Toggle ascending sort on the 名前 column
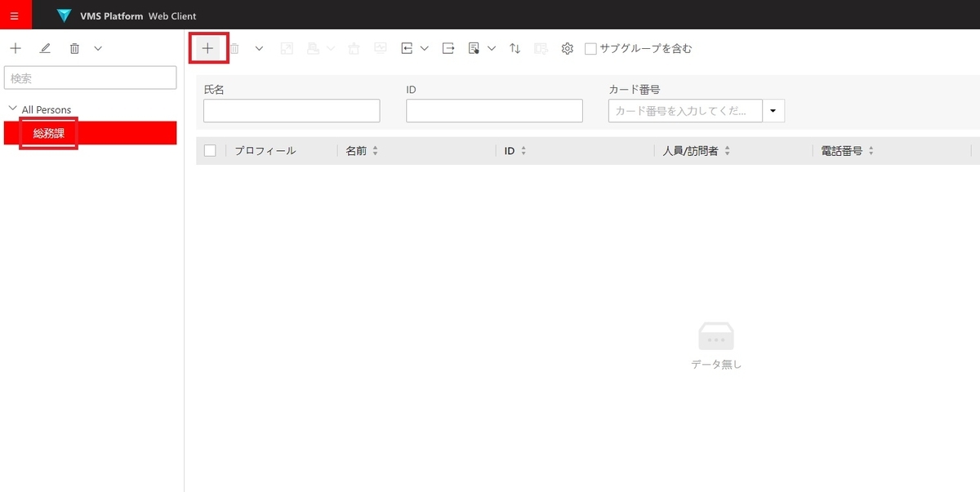 pos(376,150)
